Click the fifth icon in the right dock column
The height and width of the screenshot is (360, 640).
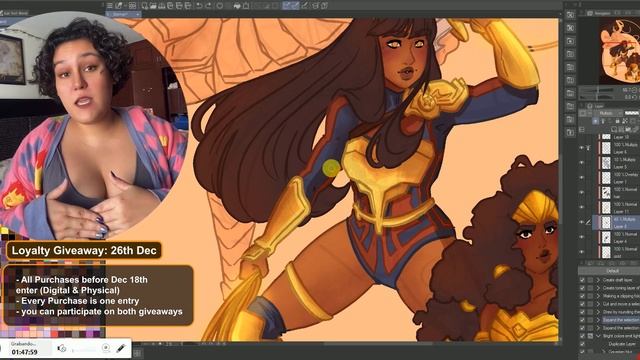pos(571,67)
